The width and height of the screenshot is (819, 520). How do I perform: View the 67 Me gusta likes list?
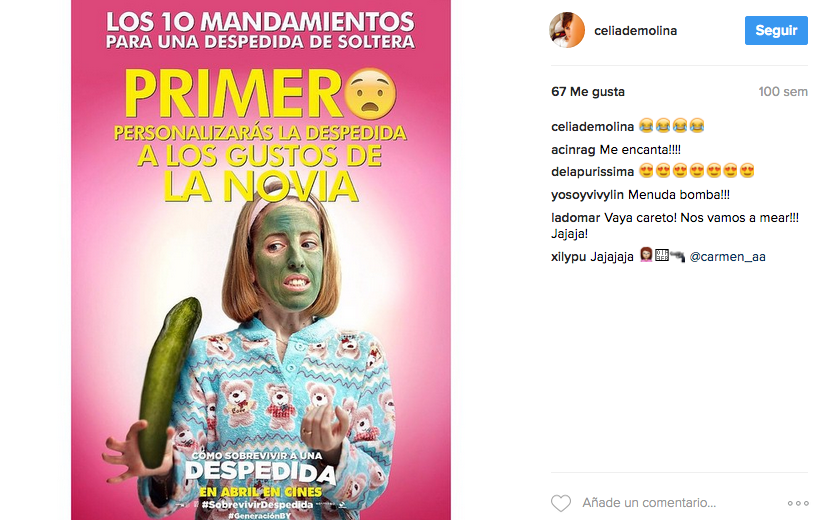tap(588, 92)
